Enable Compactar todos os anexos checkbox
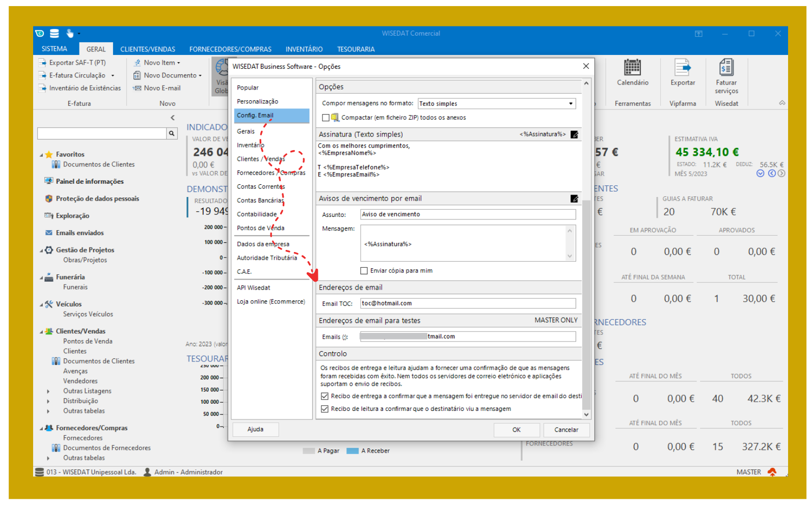Screen dimensions: 812x505 [x=326, y=118]
